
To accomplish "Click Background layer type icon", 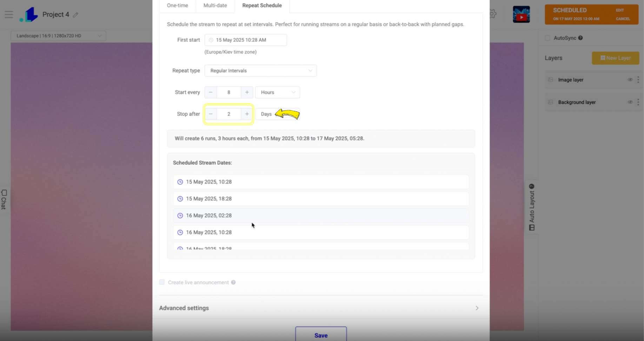I will (551, 102).
